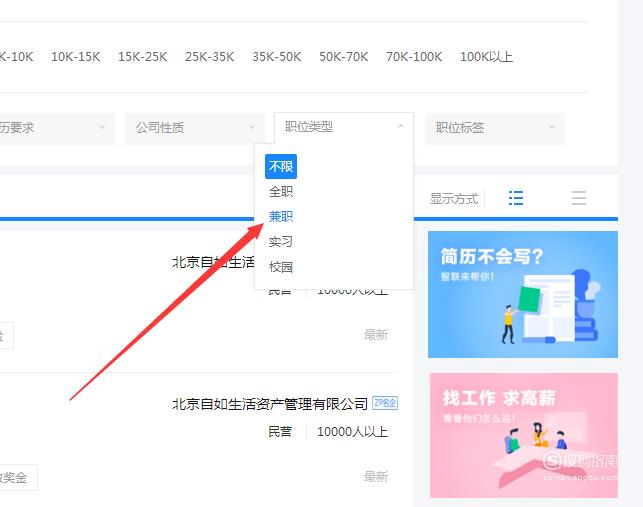The image size is (643, 507).
Task: Switch to the detailed list display icon
Action: (x=515, y=198)
